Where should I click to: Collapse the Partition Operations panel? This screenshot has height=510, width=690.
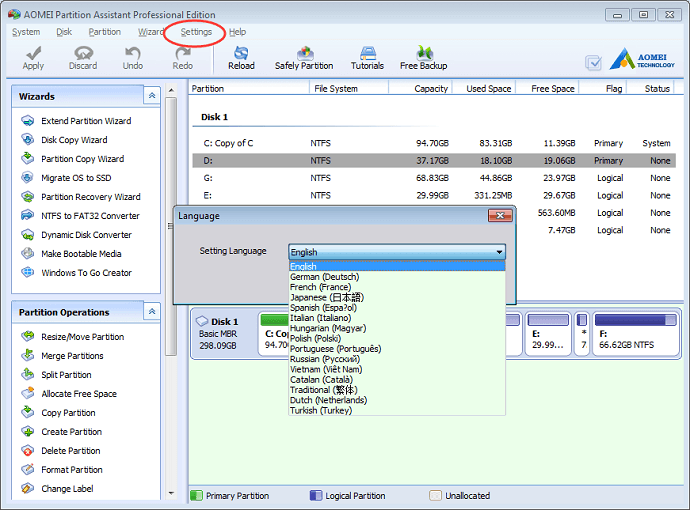[x=152, y=312]
